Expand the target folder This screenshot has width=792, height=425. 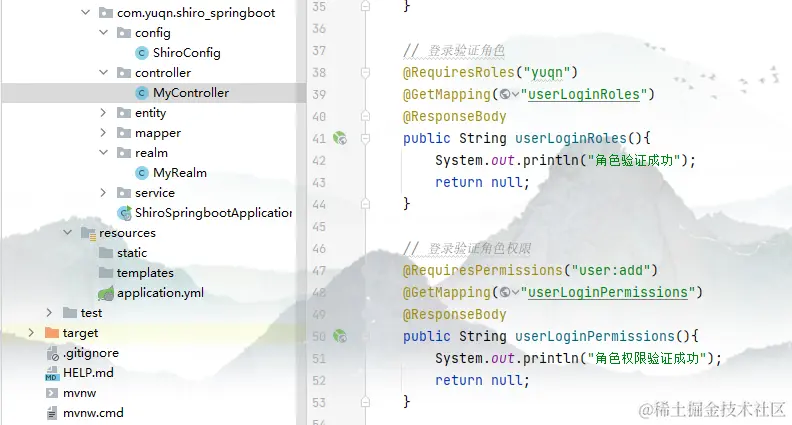(x=31, y=333)
